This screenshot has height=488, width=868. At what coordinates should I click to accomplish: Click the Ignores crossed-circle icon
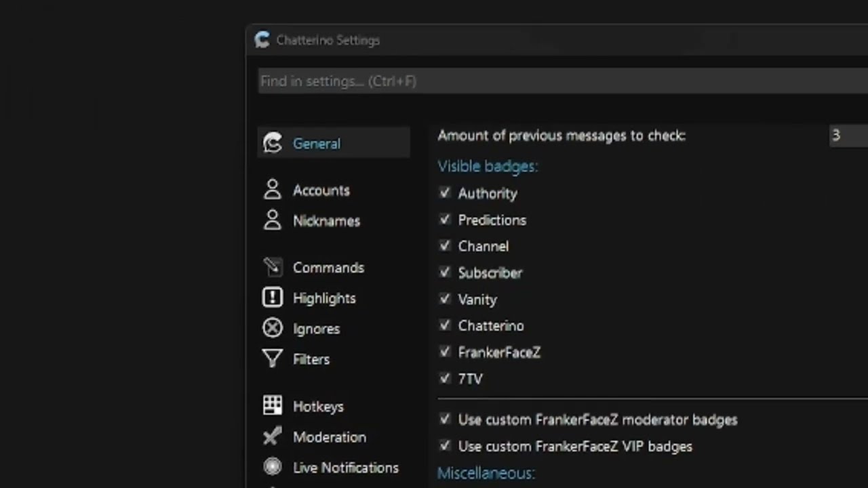(273, 328)
